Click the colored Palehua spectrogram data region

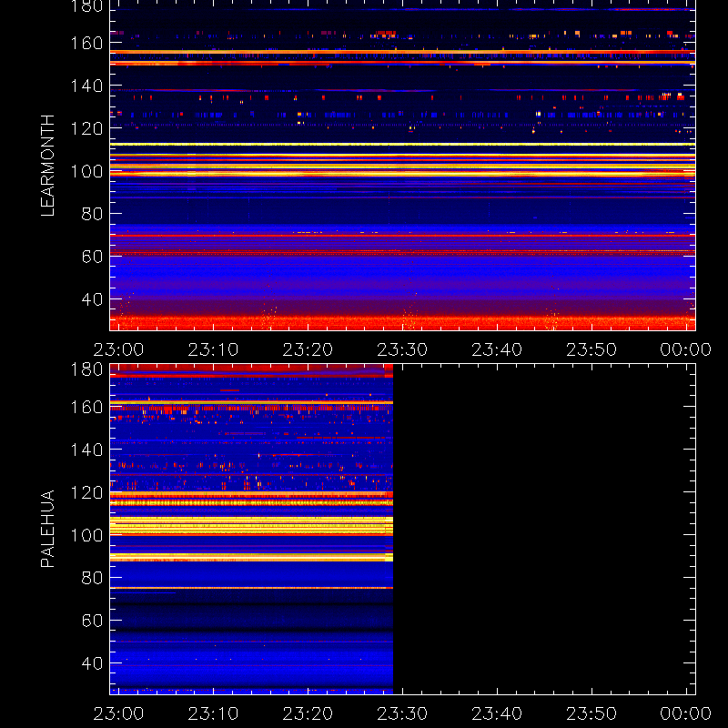pos(251,530)
